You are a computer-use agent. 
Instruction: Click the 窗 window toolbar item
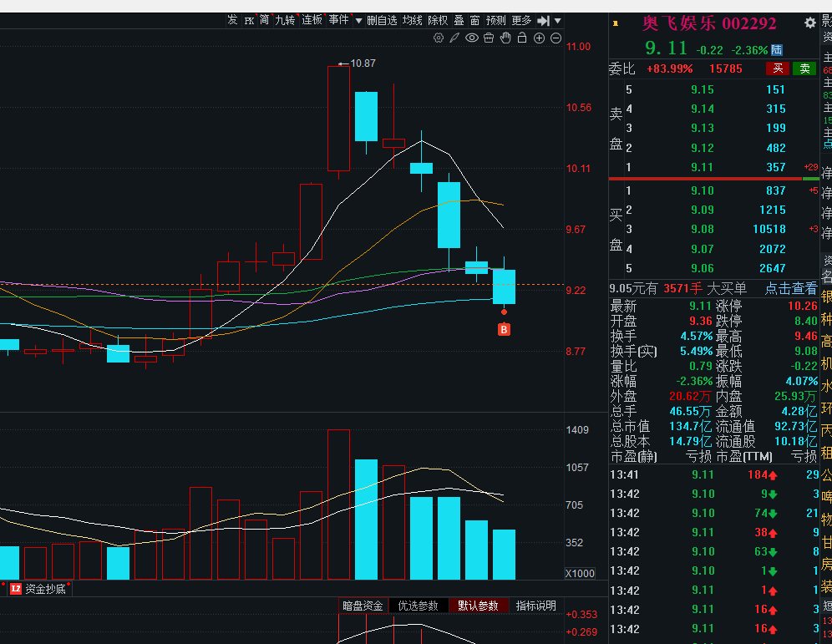(x=475, y=20)
